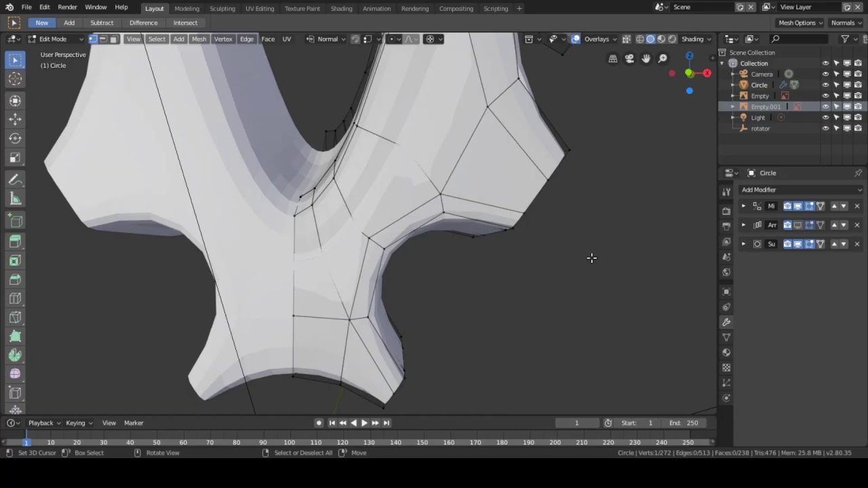Activate the 3D Cursor tool

15,79
